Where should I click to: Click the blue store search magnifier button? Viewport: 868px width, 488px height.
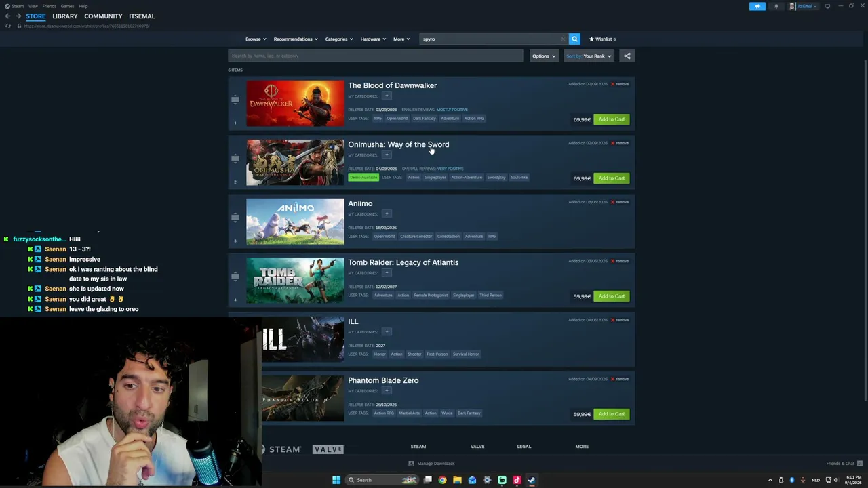tap(574, 39)
